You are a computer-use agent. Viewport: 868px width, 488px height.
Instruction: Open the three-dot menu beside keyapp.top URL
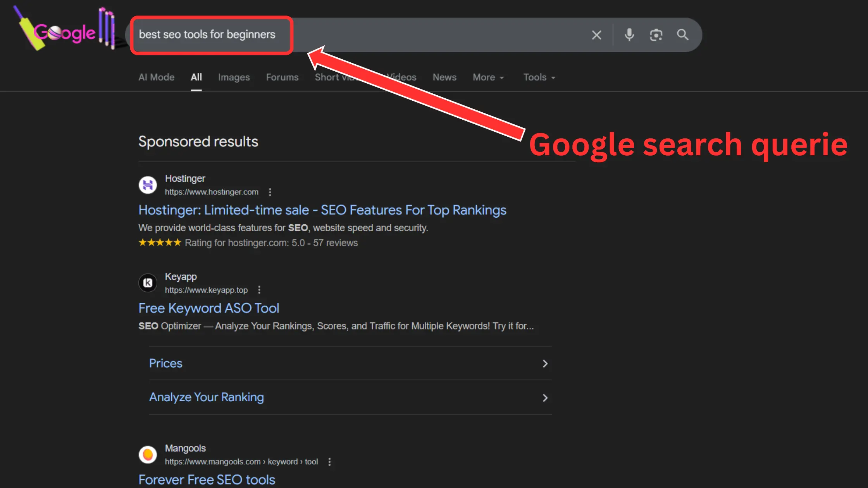point(259,290)
